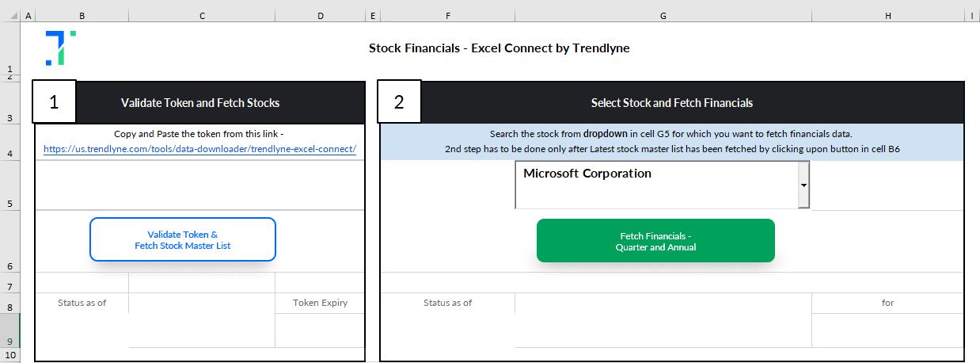Screen dimensions: 980x363
Task: Click Fetch Financials Quarter and Annual button
Action: point(655,241)
